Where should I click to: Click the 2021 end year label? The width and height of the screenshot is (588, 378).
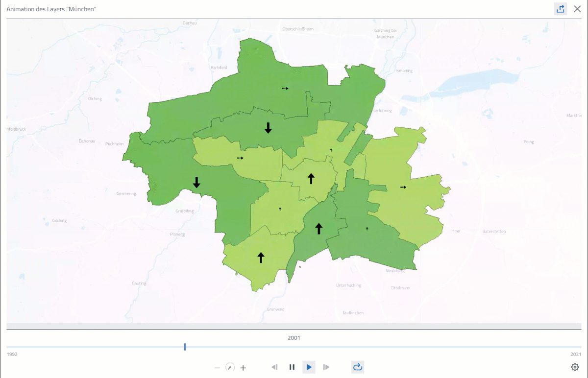(x=576, y=354)
